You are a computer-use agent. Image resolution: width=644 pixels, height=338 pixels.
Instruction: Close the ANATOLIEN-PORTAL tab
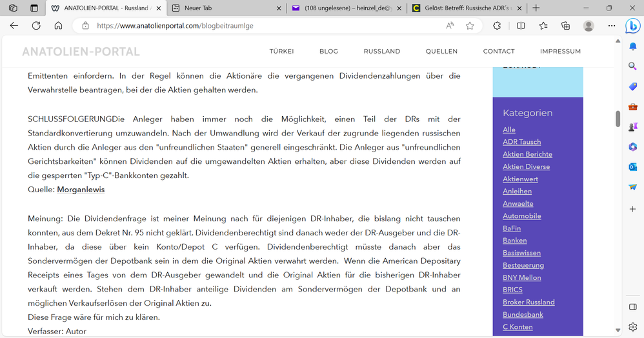click(159, 8)
